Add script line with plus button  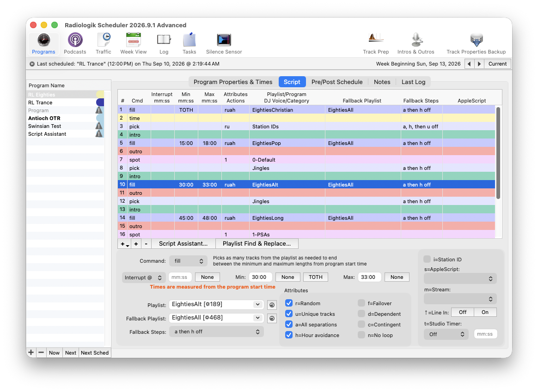click(x=136, y=244)
